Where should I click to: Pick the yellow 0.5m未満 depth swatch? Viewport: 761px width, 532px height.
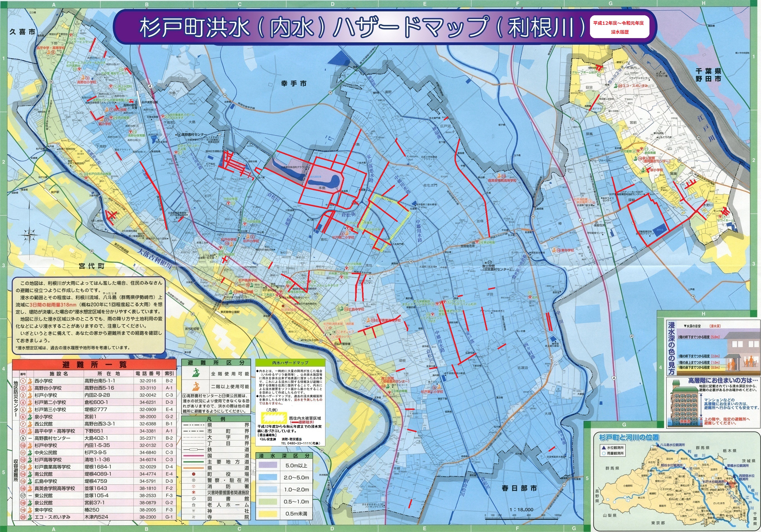268,514
